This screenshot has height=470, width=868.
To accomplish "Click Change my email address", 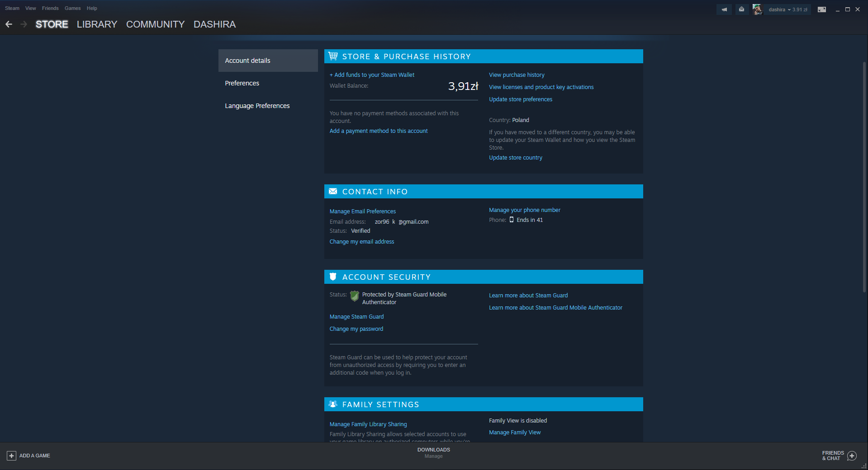I will [362, 242].
